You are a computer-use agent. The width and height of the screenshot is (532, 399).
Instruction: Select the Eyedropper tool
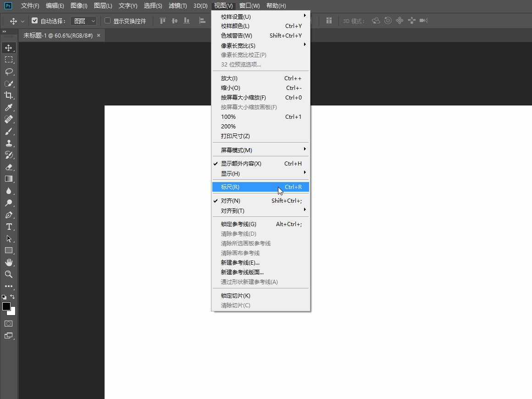9,107
